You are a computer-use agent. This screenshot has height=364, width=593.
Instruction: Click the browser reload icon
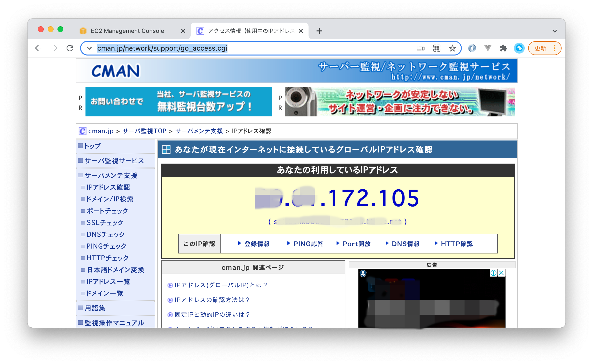70,48
